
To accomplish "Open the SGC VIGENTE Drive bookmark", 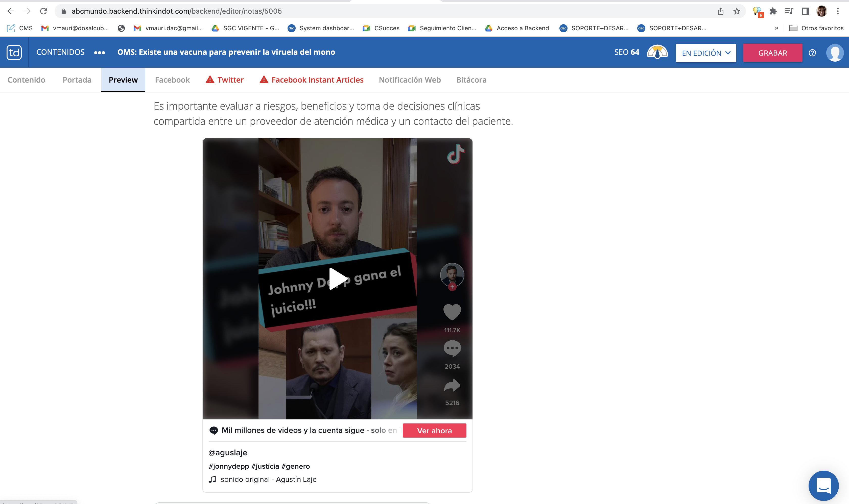I will [245, 28].
